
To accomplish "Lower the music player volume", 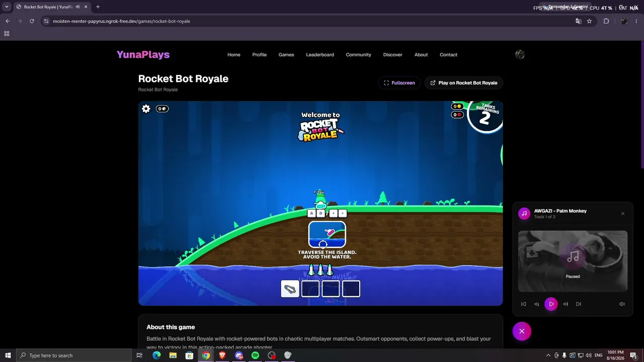I will pos(536,304).
